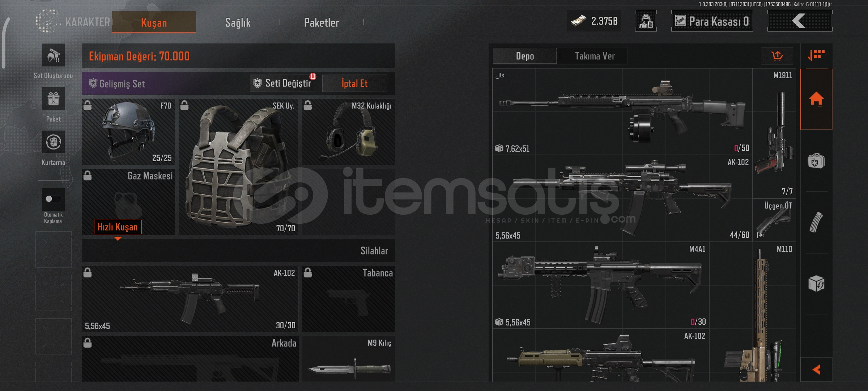
Task: Select the Kurtarma recovery icon
Action: point(54,142)
